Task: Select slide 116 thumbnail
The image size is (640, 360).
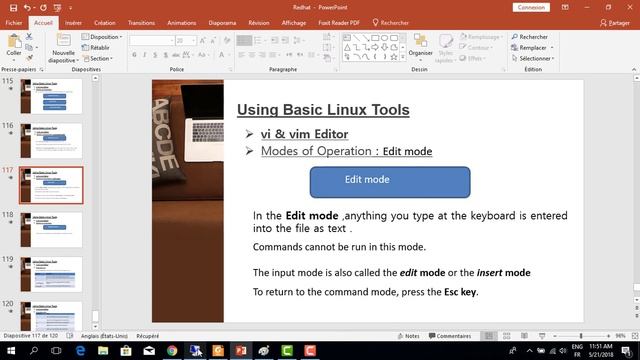Action: point(51,140)
